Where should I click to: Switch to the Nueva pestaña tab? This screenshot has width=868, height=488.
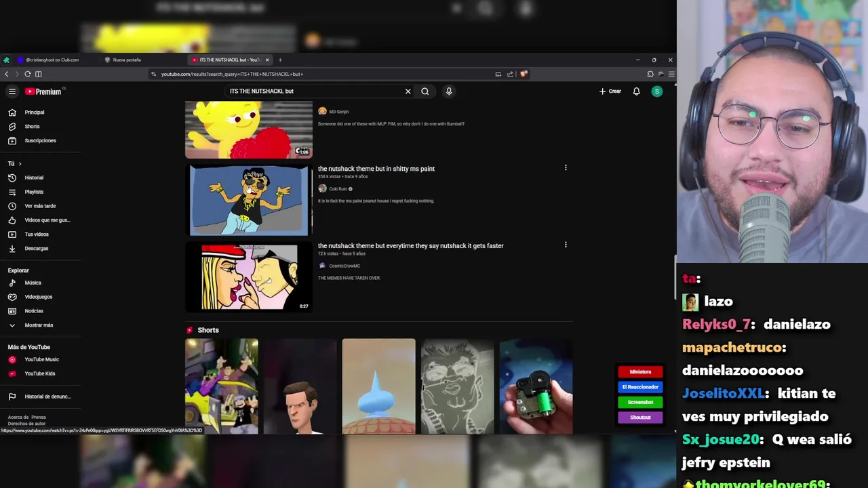click(x=127, y=60)
